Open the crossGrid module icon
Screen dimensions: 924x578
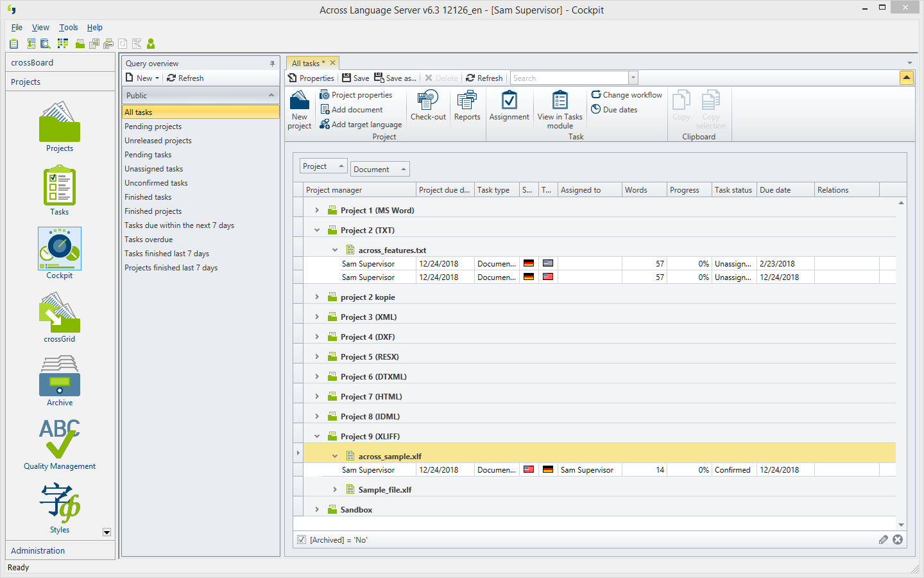[x=60, y=313]
